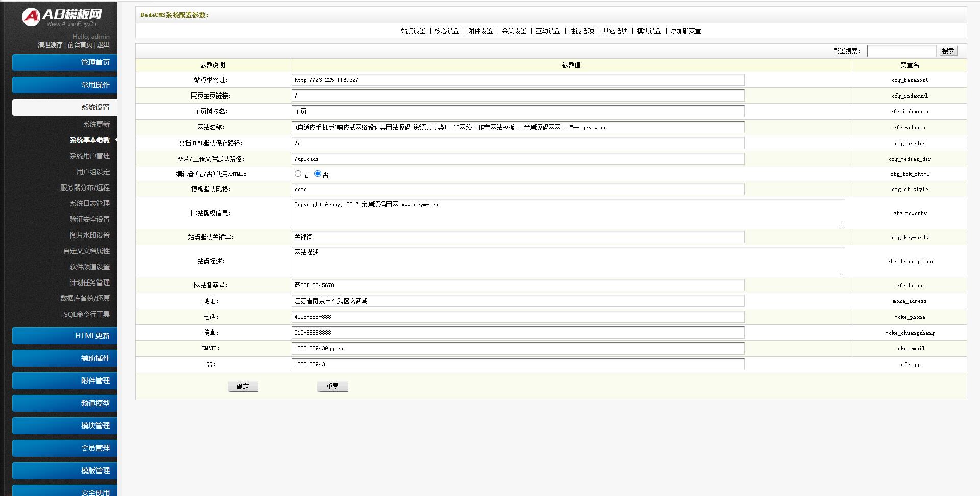This screenshot has height=496, width=980.
Task: Focus the 网页主页链接 input field
Action: (518, 96)
